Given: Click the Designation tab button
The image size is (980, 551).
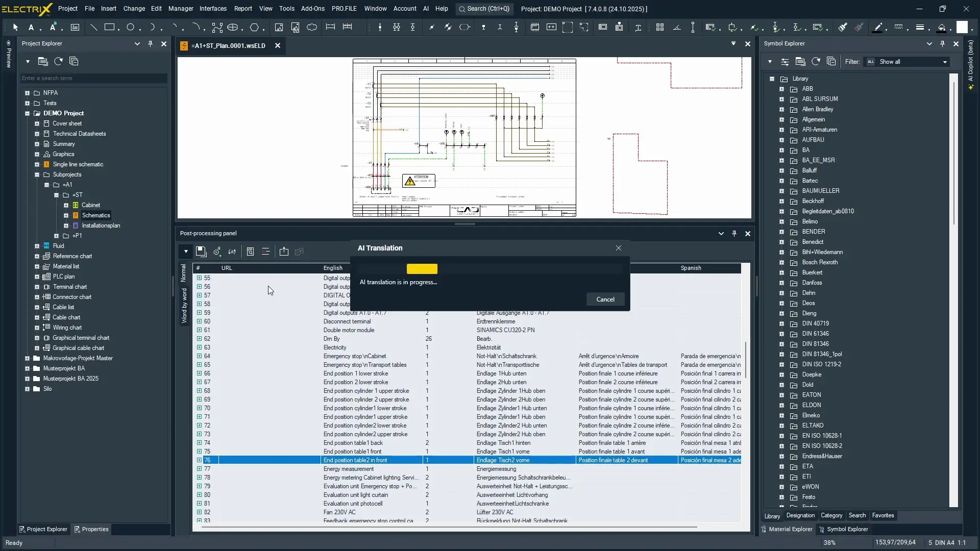Looking at the screenshot, I should [x=800, y=515].
